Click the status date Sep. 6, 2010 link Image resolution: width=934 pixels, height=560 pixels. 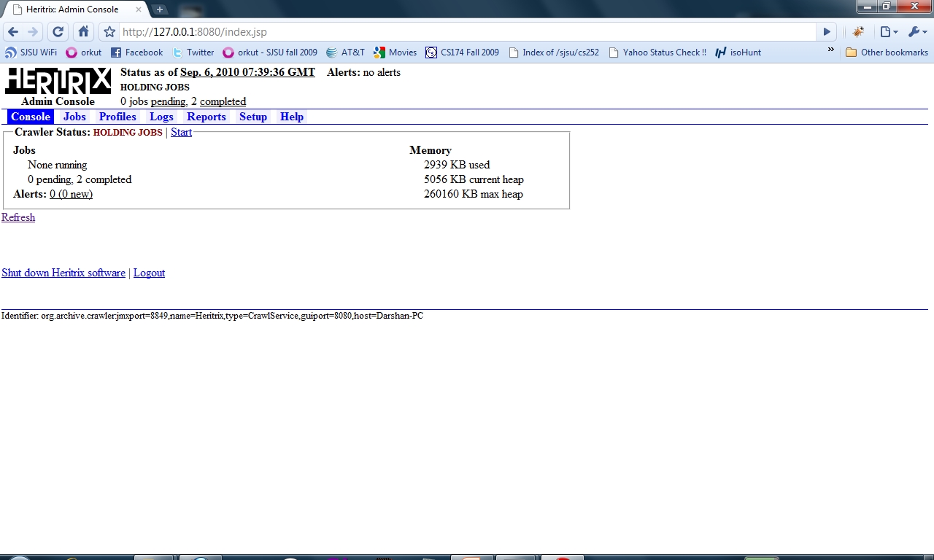point(247,72)
